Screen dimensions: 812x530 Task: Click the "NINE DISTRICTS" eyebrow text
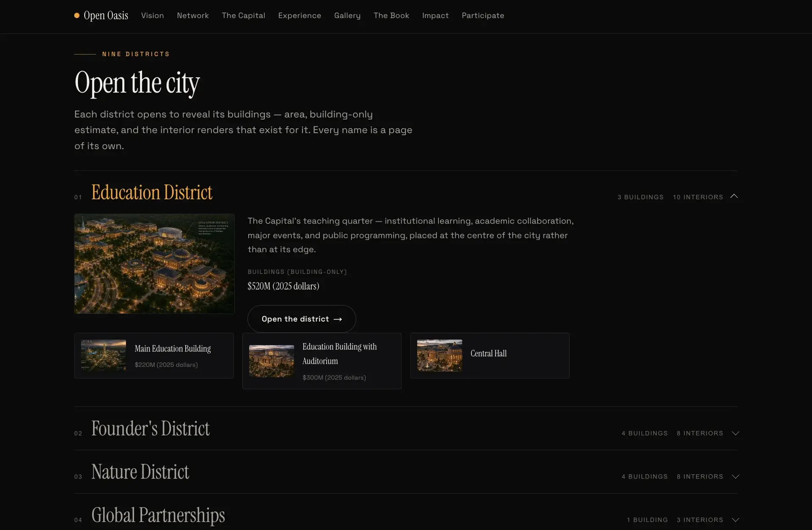tap(136, 54)
